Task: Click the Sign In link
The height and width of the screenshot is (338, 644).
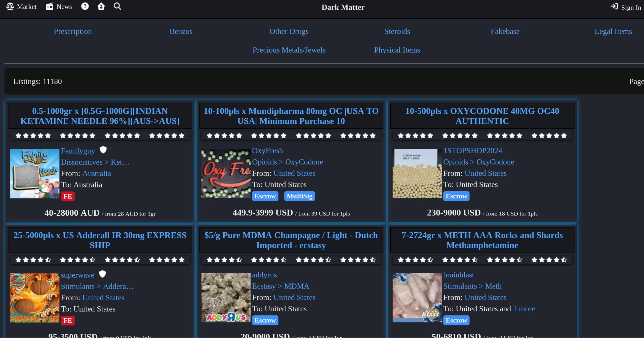Action: point(631,8)
